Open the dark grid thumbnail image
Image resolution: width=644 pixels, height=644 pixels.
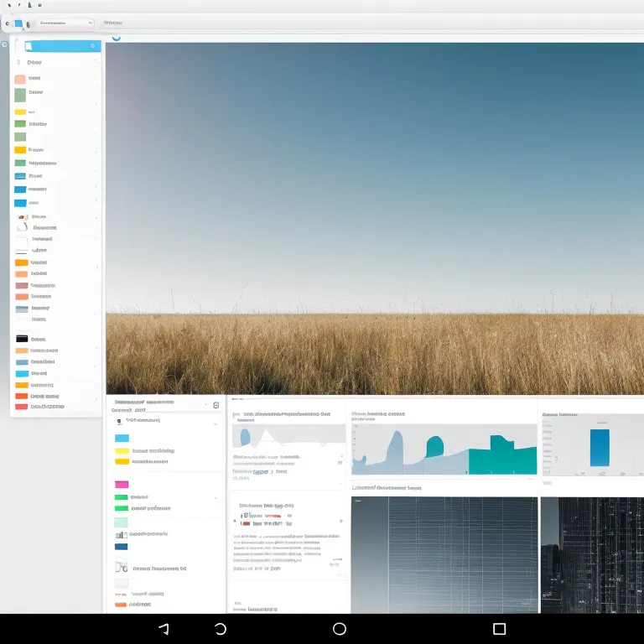[444, 553]
